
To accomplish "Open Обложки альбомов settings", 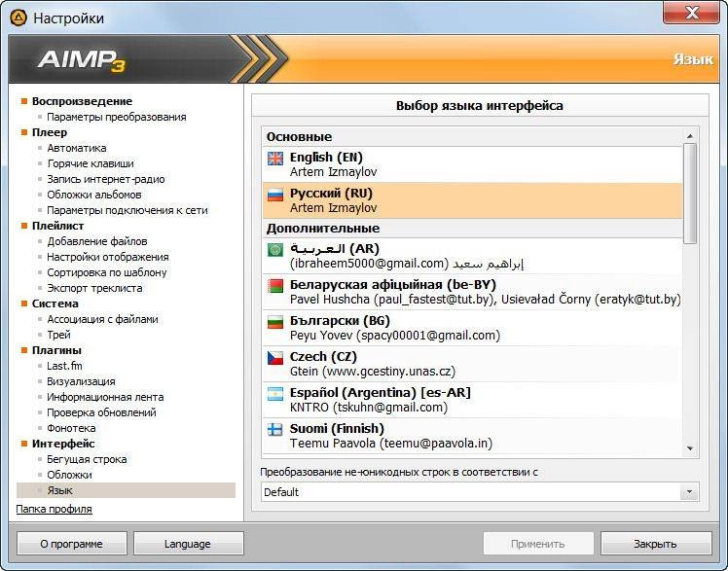I will [x=94, y=195].
